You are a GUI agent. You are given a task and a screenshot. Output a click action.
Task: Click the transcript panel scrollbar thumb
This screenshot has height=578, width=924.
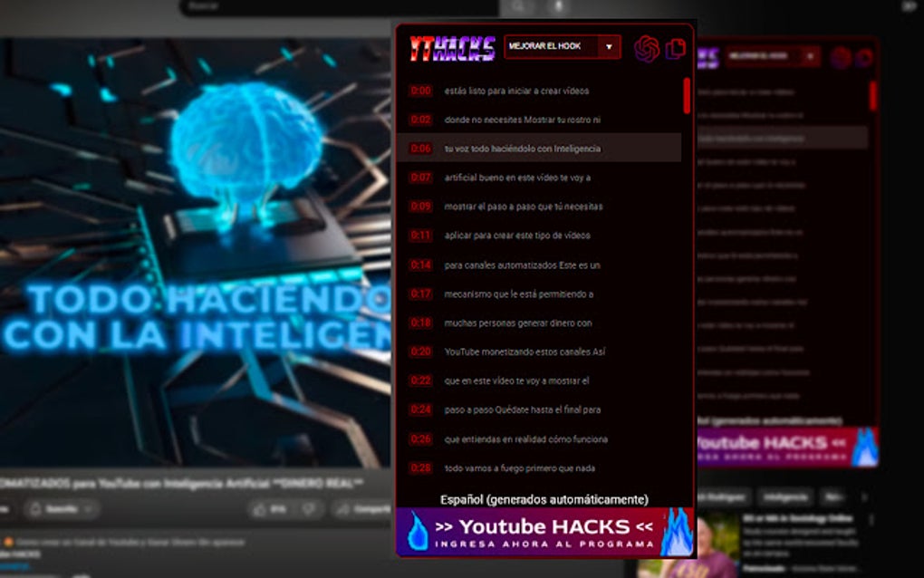tap(687, 95)
